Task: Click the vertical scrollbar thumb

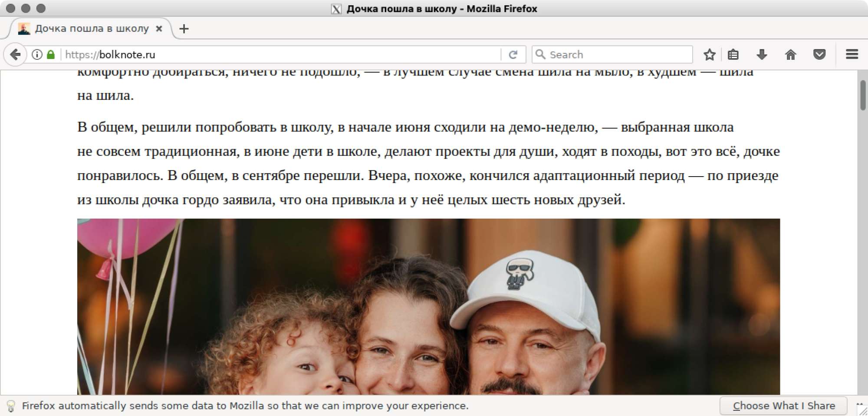Action: tap(863, 95)
